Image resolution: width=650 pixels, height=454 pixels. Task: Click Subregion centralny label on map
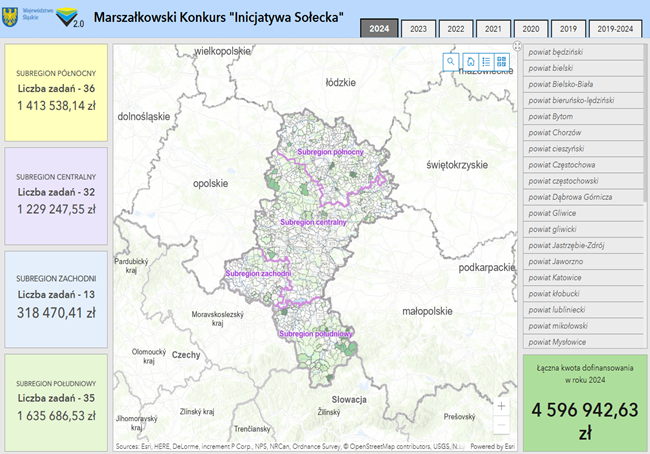tap(313, 221)
